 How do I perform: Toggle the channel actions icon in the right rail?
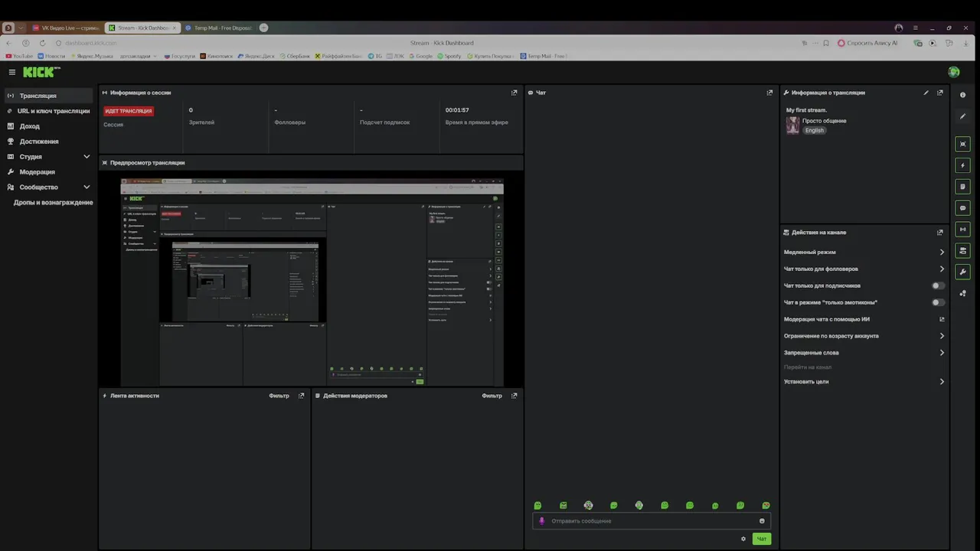click(x=963, y=250)
